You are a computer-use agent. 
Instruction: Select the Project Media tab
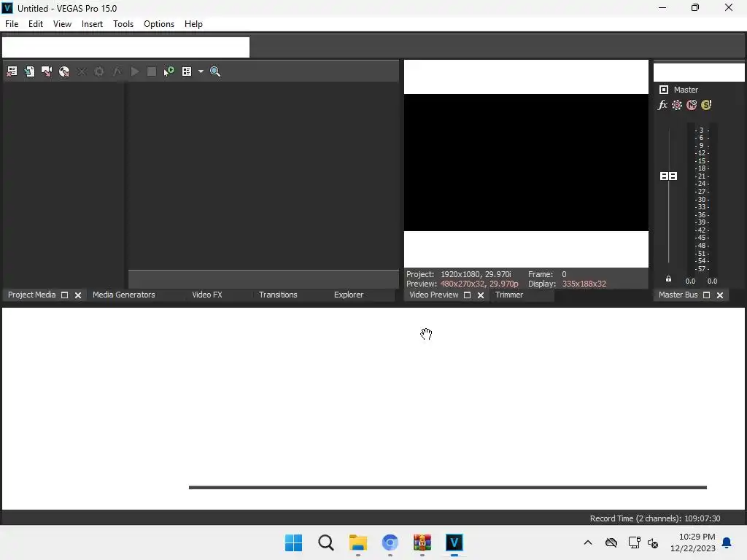(x=31, y=295)
